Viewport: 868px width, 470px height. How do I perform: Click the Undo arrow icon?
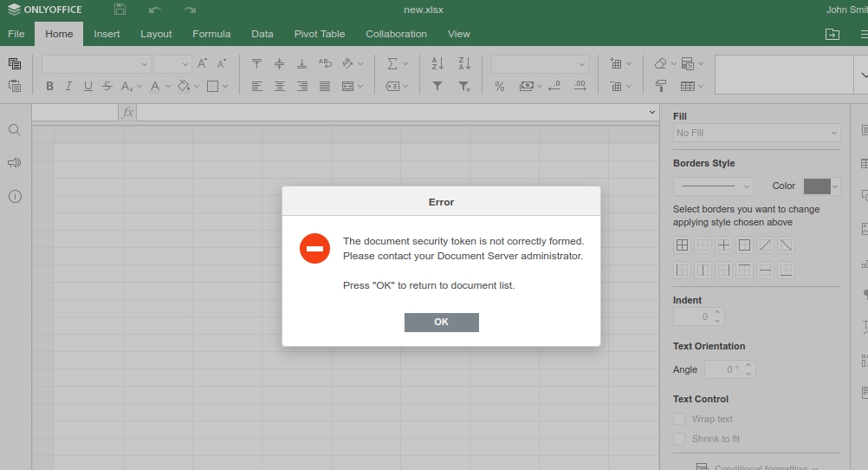click(154, 10)
